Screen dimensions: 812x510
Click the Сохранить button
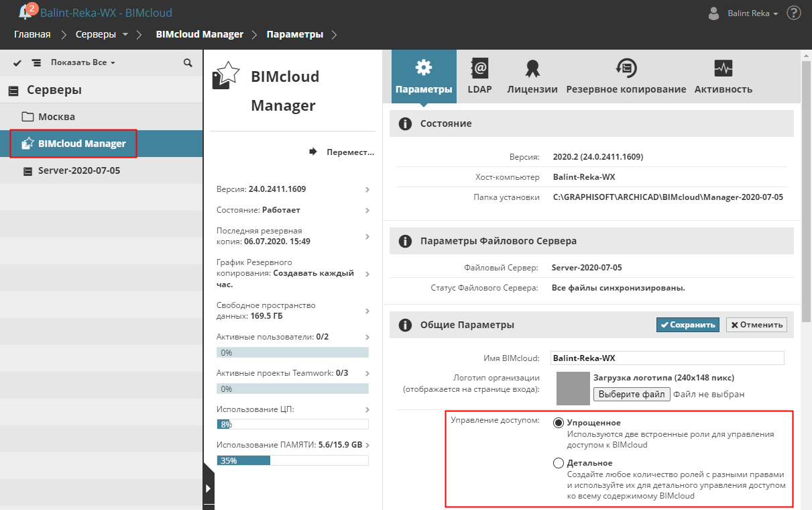[687, 325]
